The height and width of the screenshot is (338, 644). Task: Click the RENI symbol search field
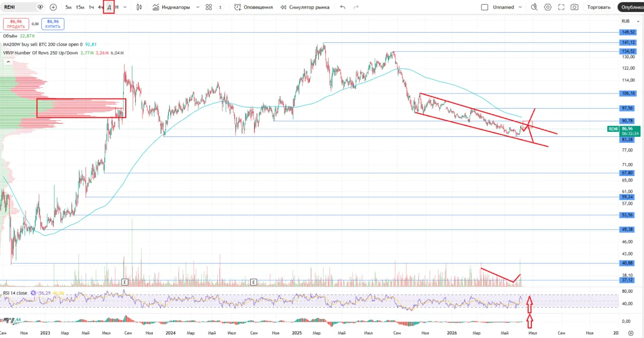coord(20,7)
